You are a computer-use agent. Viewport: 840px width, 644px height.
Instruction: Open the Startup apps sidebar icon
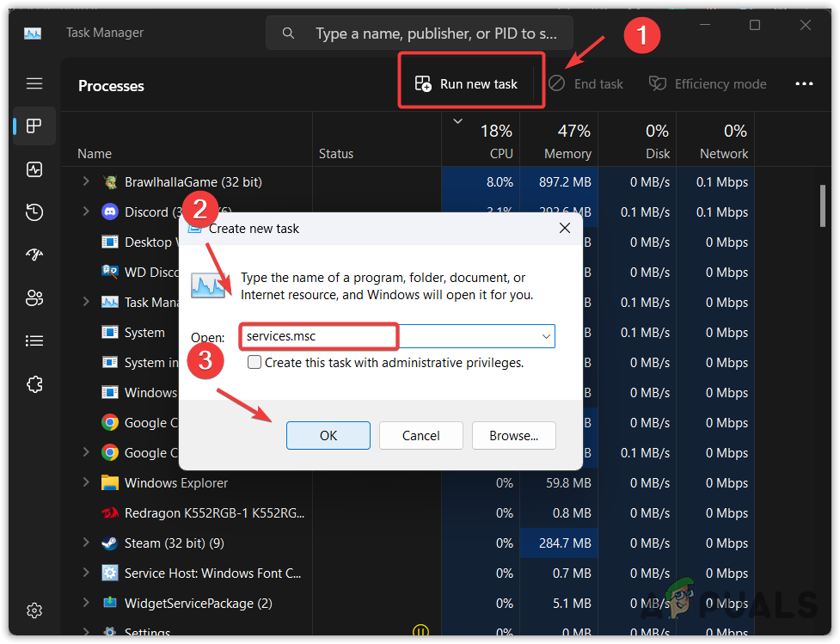[x=34, y=255]
